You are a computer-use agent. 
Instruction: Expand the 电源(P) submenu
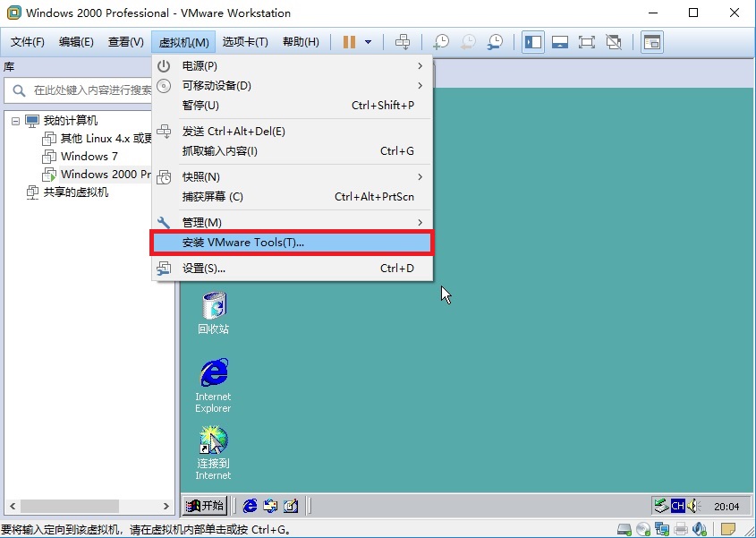(x=293, y=65)
